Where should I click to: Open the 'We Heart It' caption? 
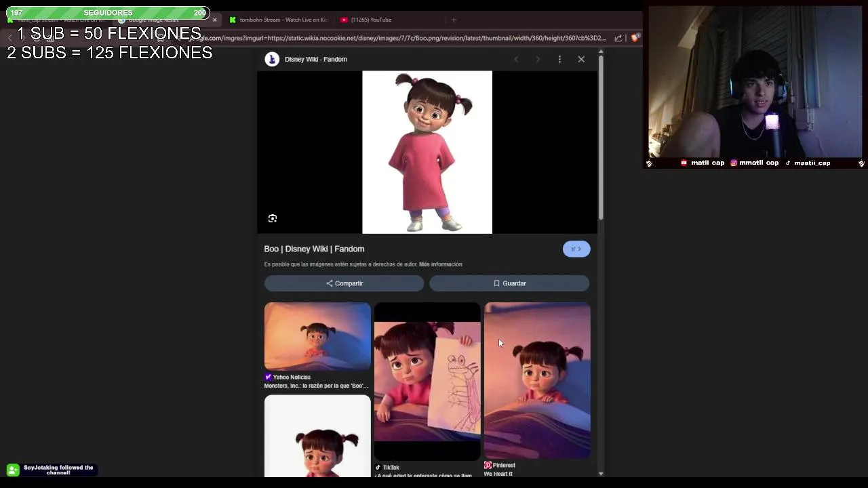click(x=498, y=474)
